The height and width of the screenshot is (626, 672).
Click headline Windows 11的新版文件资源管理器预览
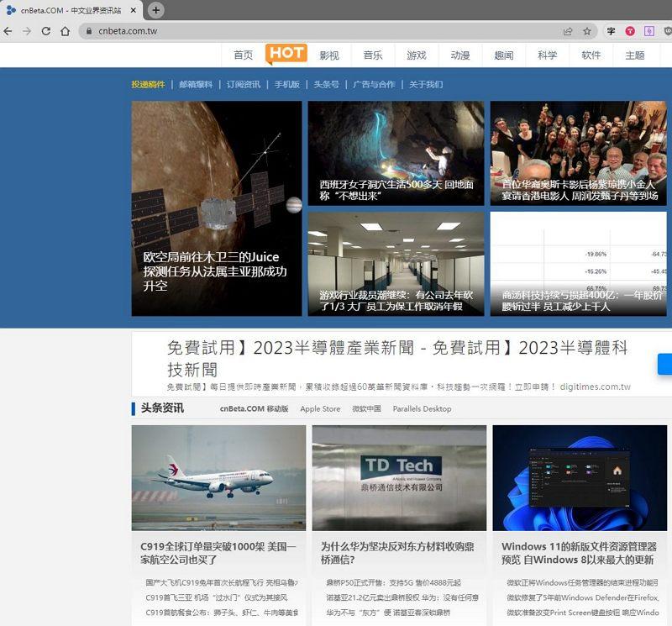pyautogui.click(x=579, y=553)
